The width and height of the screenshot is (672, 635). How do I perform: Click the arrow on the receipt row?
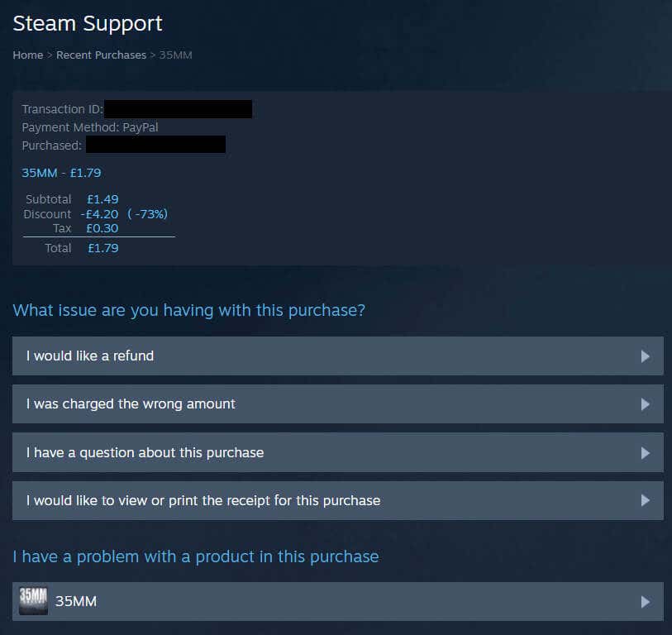(x=644, y=500)
